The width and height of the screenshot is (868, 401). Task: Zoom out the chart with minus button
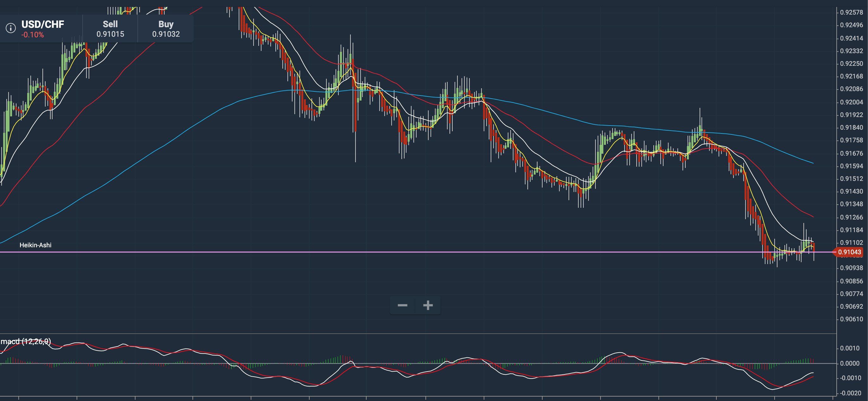pos(402,305)
